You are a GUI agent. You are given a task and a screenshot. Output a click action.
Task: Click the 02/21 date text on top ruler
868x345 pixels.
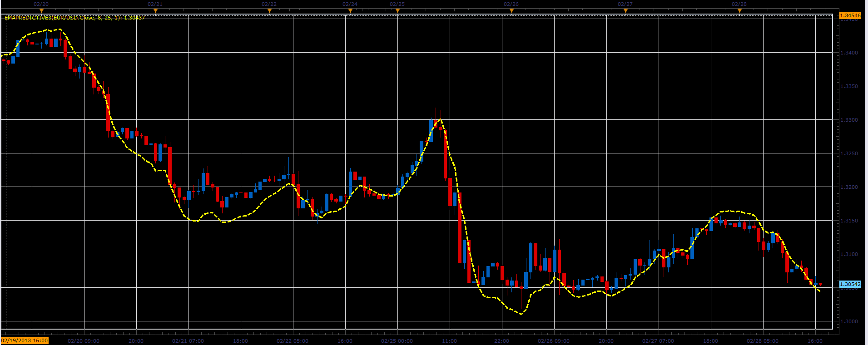click(155, 4)
